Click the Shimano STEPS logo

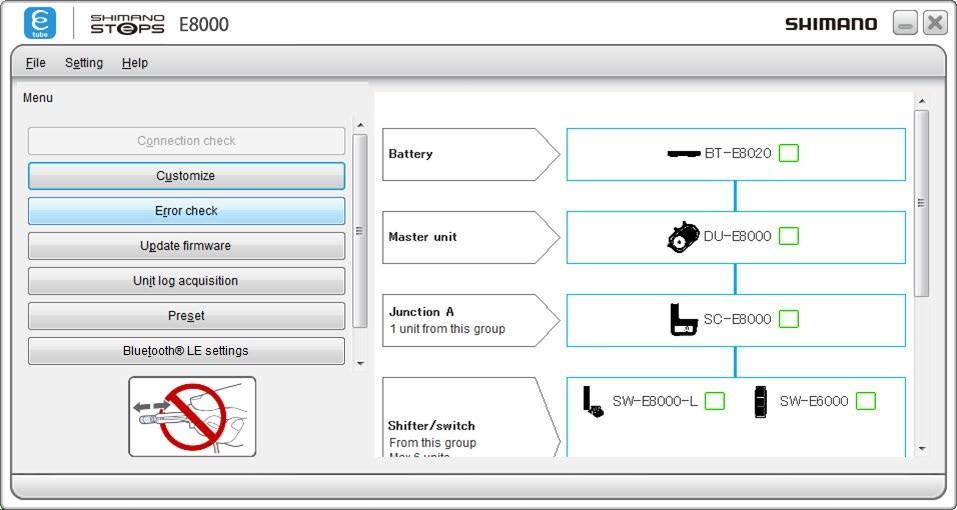click(128, 24)
